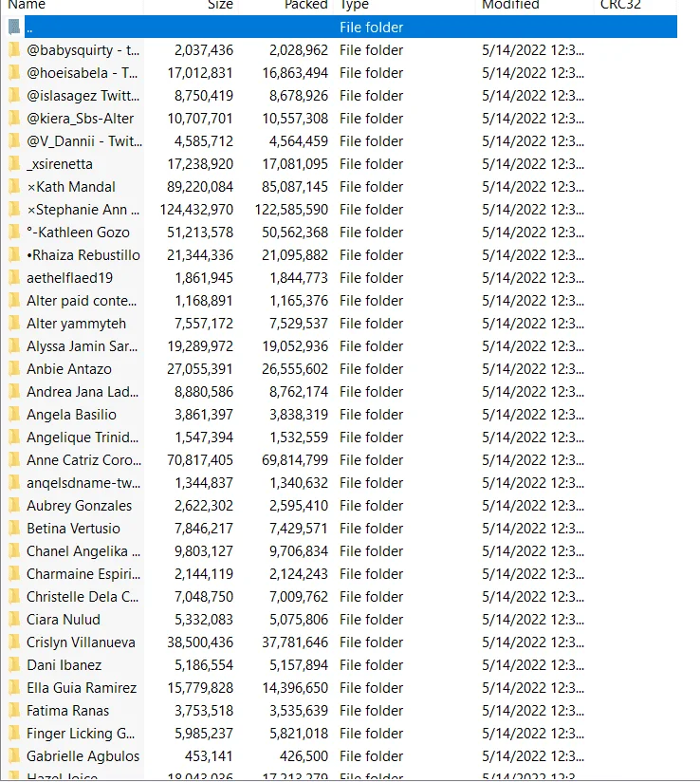This screenshot has height=782, width=700.
Task: Click the packed value 69,814,799
Action: [x=295, y=460]
